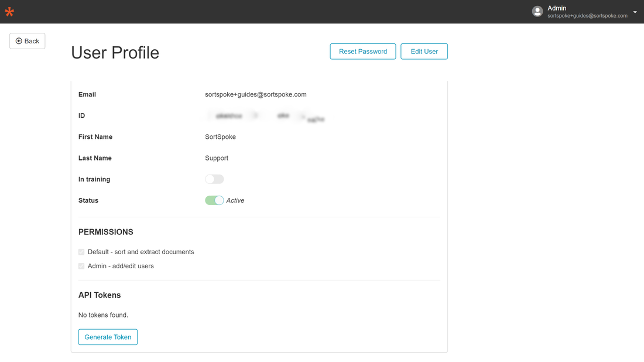Click the blurred ID value
Image resolution: width=644 pixels, height=362 pixels.
coord(268,117)
